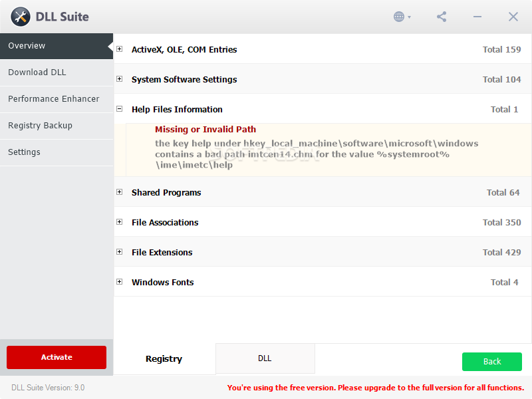This screenshot has width=532, height=399.
Task: Expand System Software Settings plus icon
Action: pos(120,78)
